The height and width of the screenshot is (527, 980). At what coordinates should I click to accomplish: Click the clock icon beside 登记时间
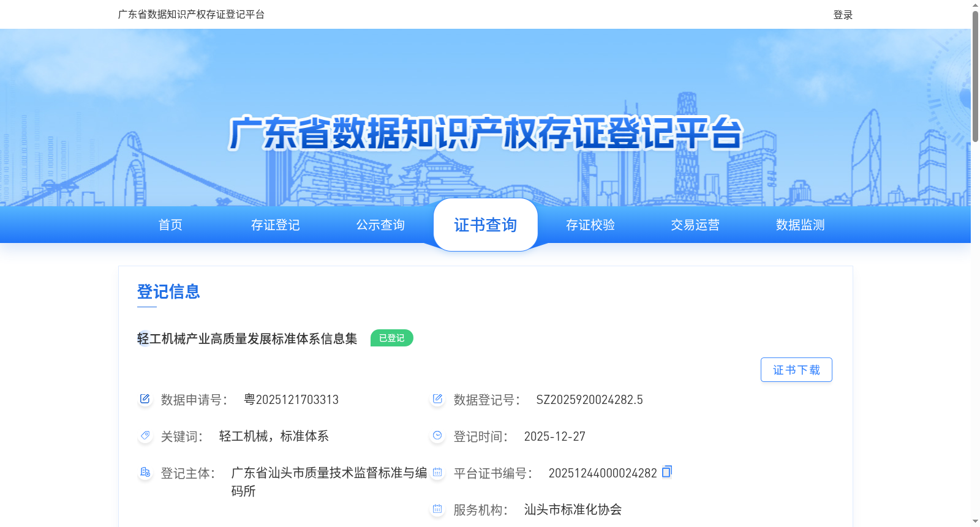(437, 436)
